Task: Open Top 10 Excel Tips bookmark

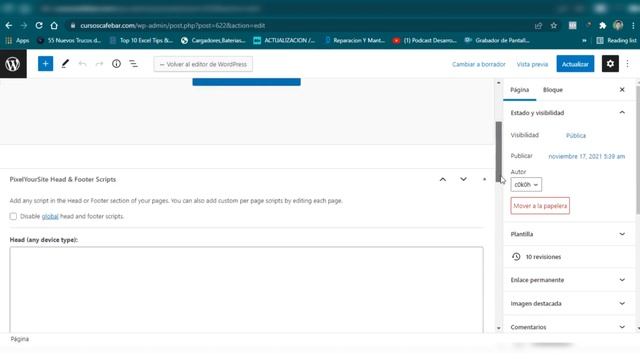Action: coord(141,40)
